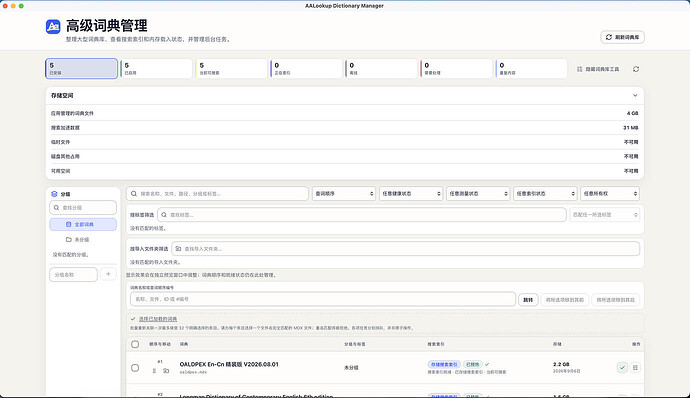Click the AALookup app logo icon
The image size is (690, 398).
click(53, 27)
